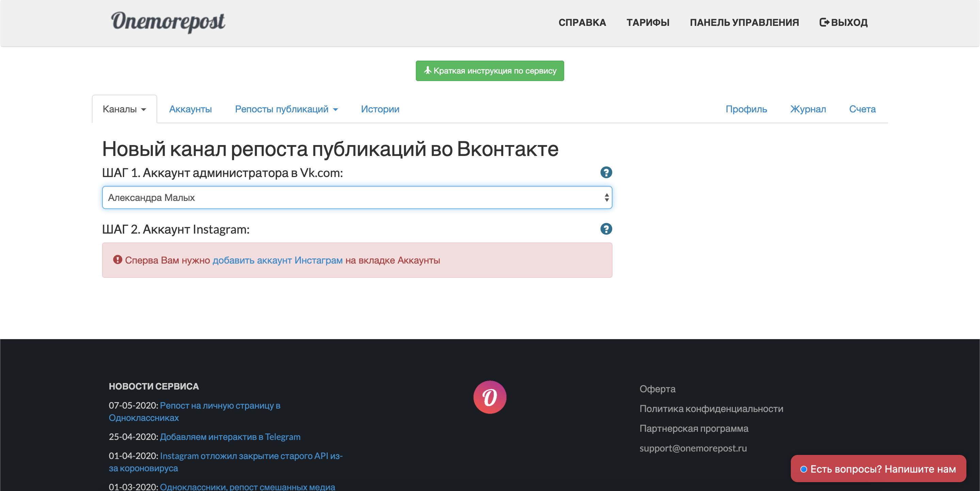Screen dimensions: 980x491
Task: Open news Репост на личную страницу в Одноклассниках
Action: 194,411
